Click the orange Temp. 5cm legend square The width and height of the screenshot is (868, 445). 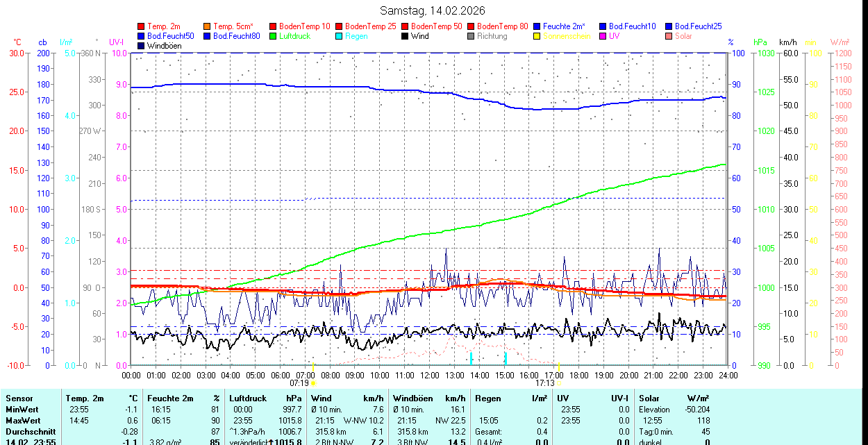click(208, 26)
